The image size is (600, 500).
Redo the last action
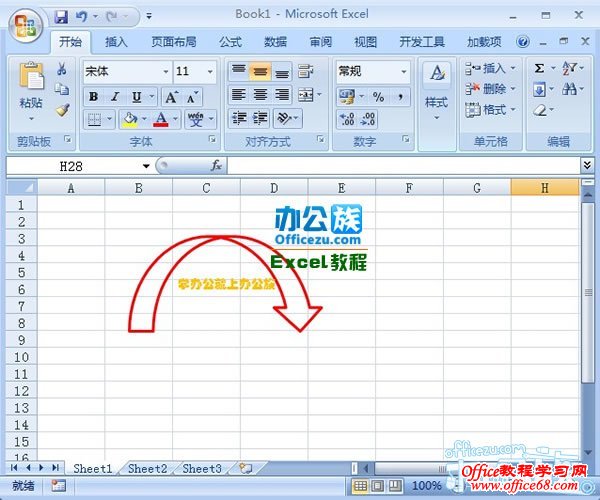coord(112,16)
